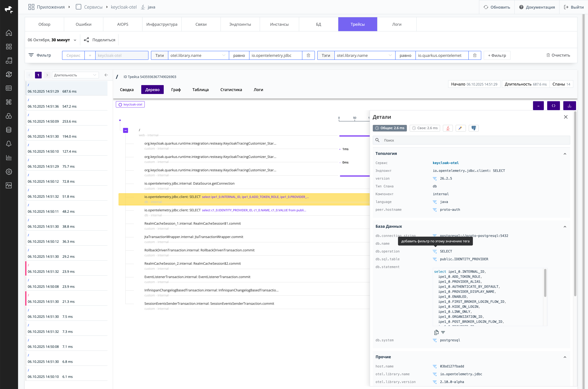Open the Длительность sort dropdown
Viewport: 588px width, 389px height.
75,75
